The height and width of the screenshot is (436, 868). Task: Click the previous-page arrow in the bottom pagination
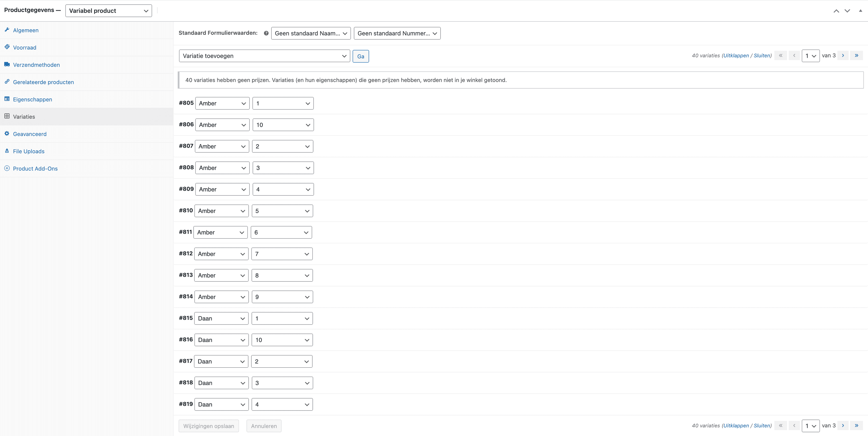794,426
